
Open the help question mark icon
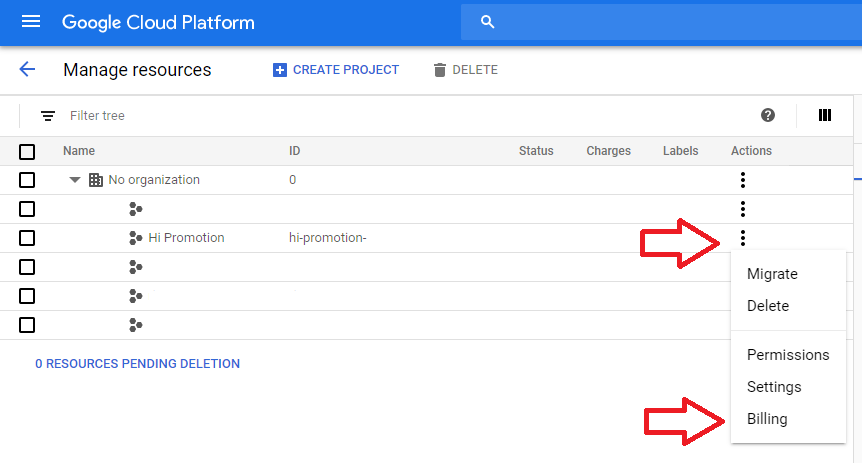tap(768, 115)
